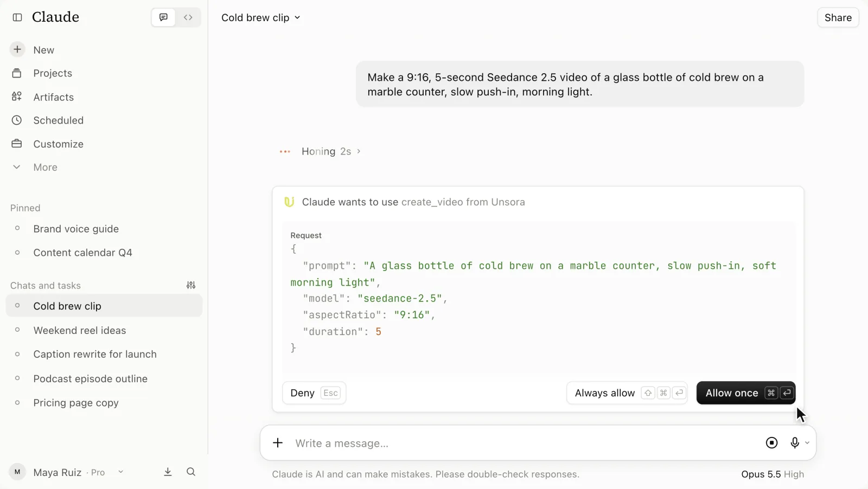868x489 pixels.
Task: Switch to chat mode toggle
Action: (x=163, y=17)
